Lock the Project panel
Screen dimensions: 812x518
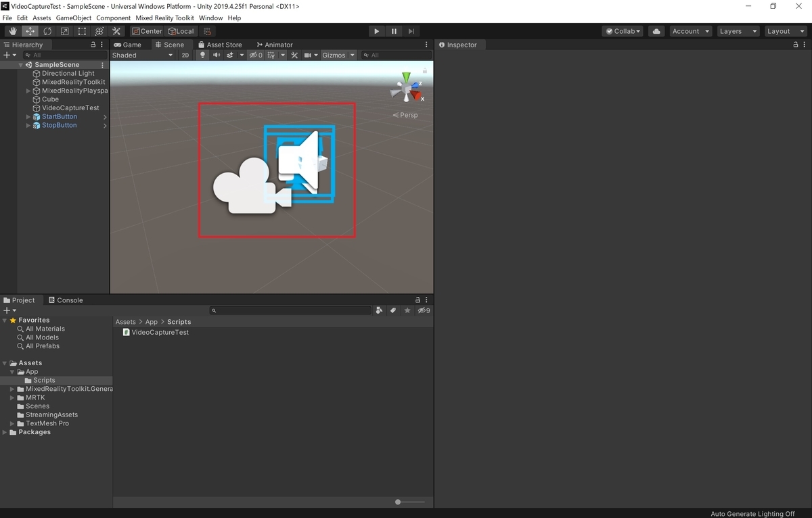point(418,300)
